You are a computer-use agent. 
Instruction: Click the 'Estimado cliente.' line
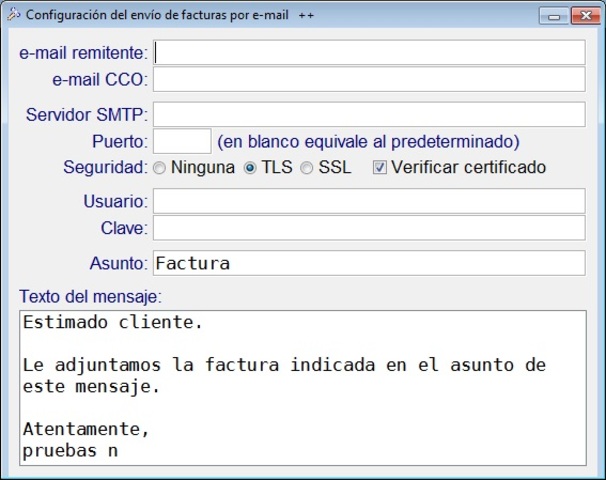[112, 322]
